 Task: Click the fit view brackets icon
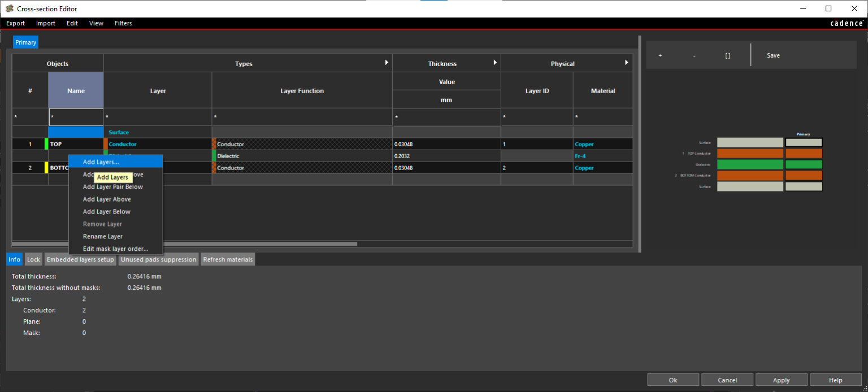coord(727,55)
